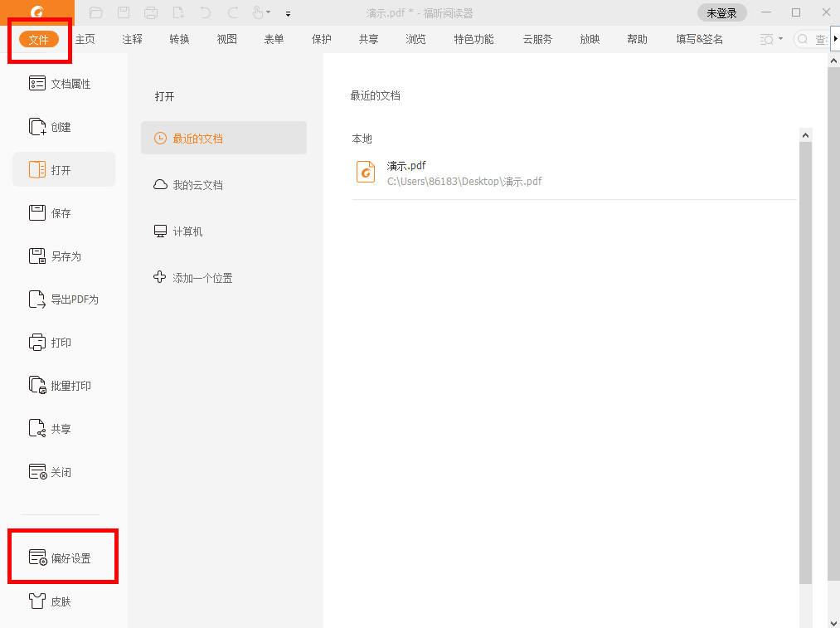The width and height of the screenshot is (840, 628).
Task: Click 添加一个位置 to add a location
Action: [x=204, y=277]
